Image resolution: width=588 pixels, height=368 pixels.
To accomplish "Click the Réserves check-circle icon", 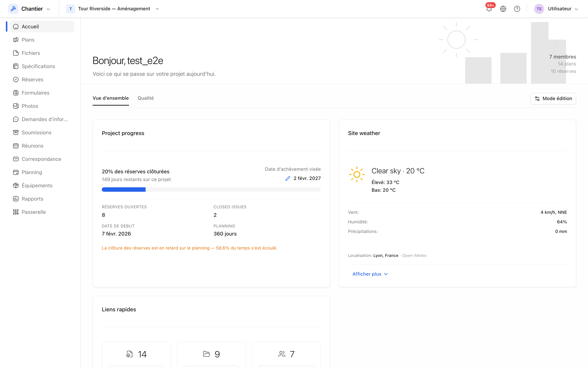I will (x=16, y=80).
